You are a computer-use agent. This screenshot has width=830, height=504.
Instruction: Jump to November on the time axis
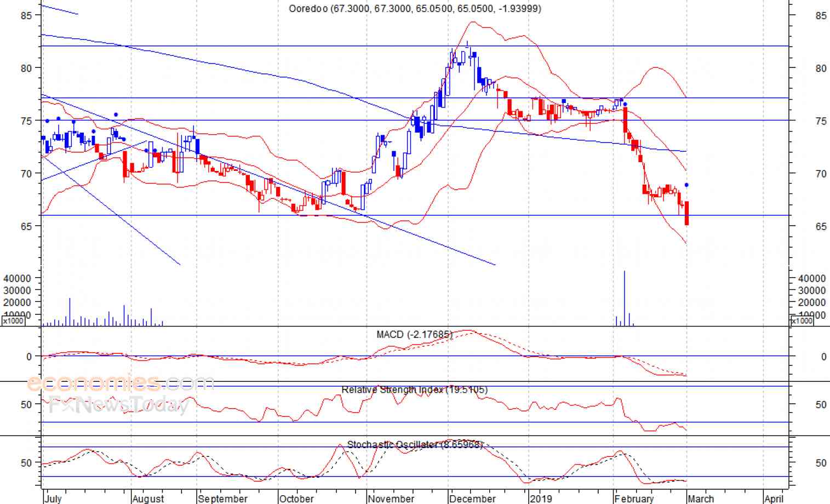tap(391, 499)
